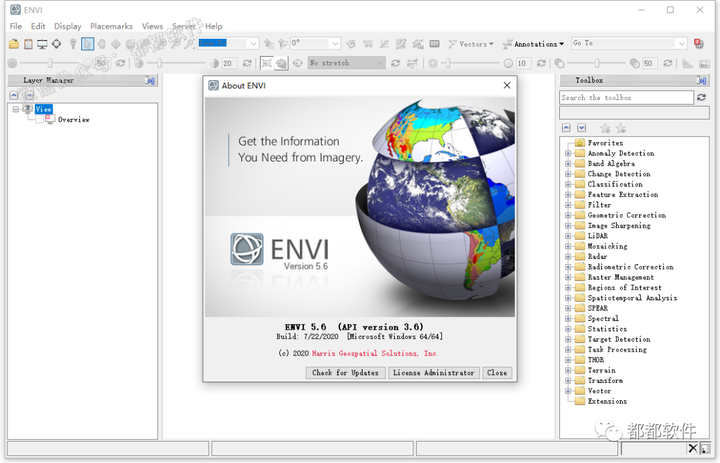Screen dimensions: 720x463
Task: Adjust the brightness slider handle
Action: coord(50,63)
